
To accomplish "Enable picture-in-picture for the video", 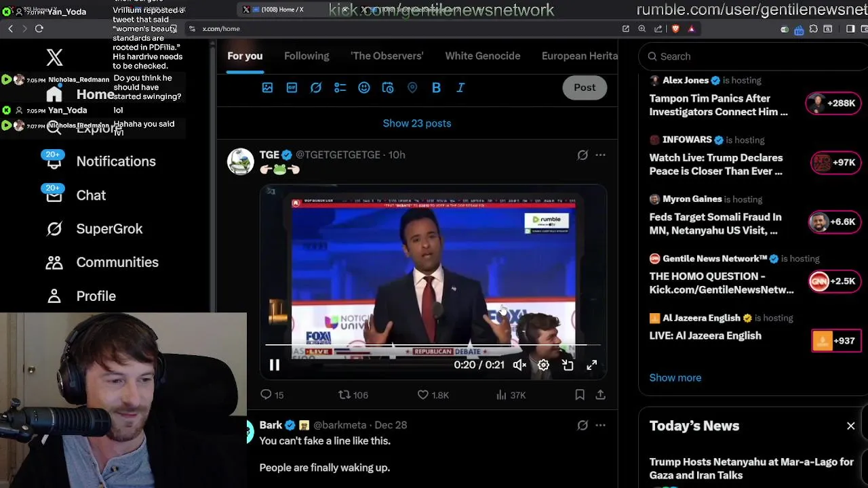I will pos(568,365).
